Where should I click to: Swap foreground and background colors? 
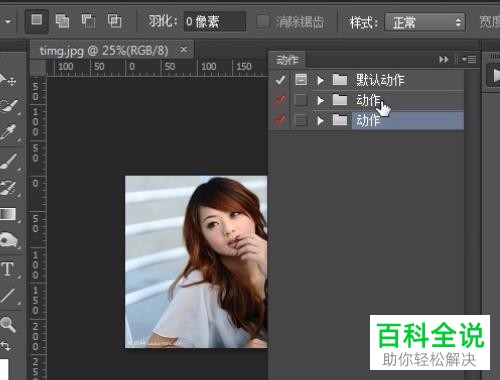[6, 345]
